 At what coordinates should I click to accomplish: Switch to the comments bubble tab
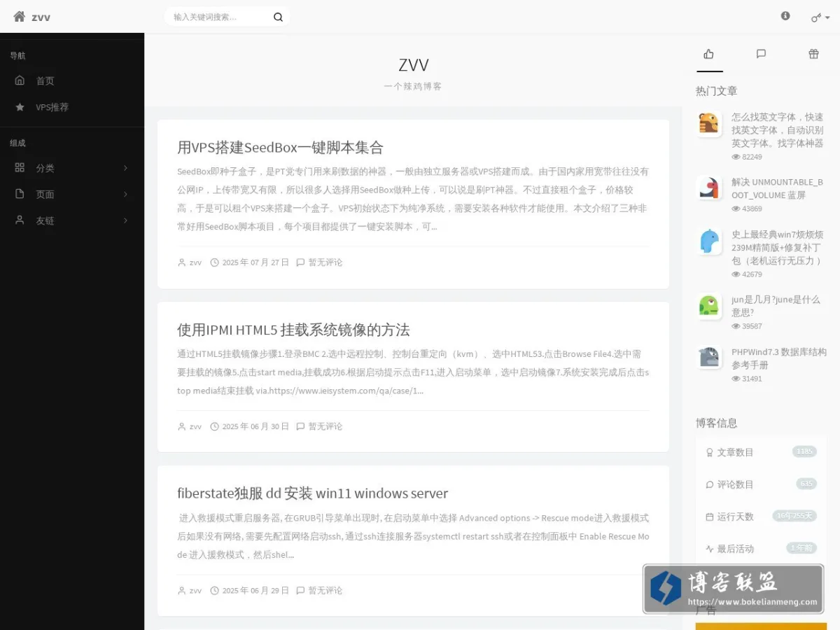761,54
